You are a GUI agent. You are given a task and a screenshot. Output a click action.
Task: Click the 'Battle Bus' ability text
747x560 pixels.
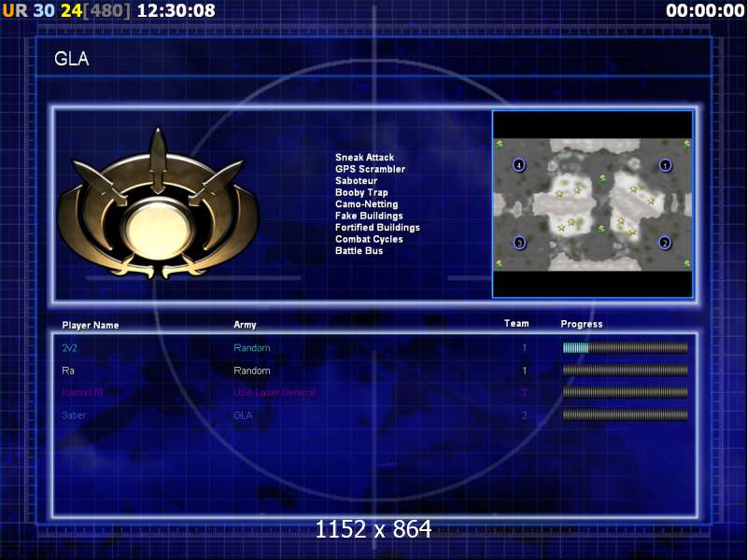[x=359, y=250]
